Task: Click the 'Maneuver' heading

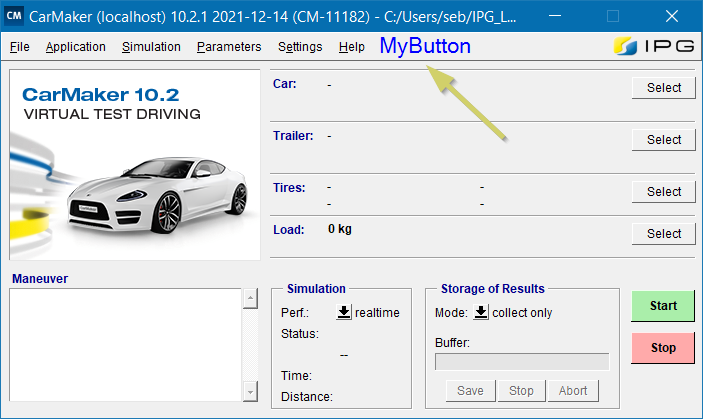Action: click(x=40, y=279)
